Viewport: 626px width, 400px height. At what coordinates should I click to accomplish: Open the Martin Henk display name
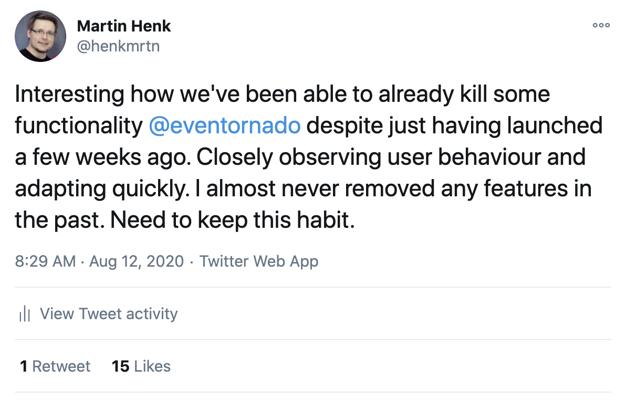pos(123,25)
